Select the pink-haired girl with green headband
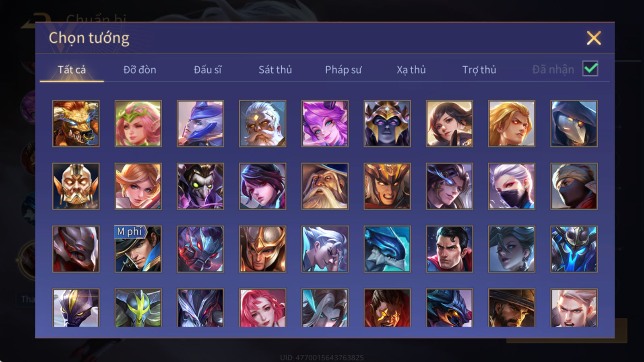Screen dimensions: 644x362 (x=138, y=123)
